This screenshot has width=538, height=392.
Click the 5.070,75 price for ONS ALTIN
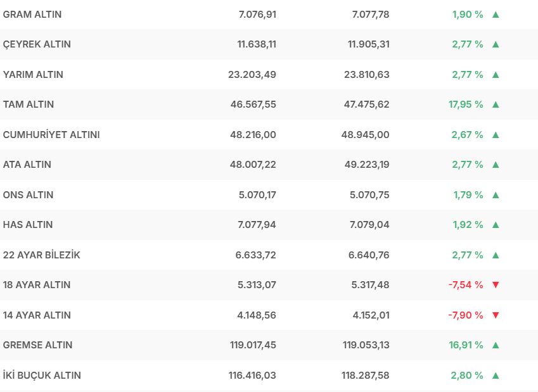(369, 195)
